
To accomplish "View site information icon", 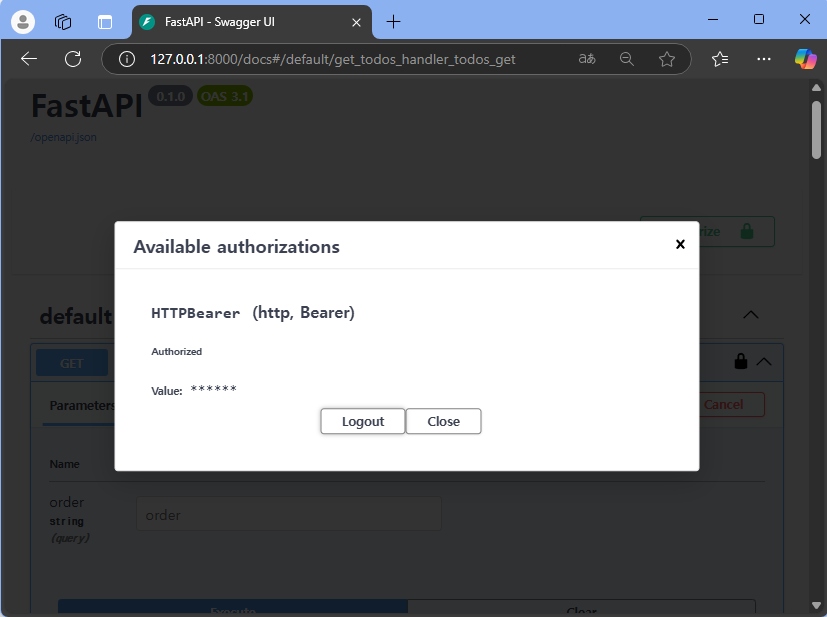I will (127, 59).
